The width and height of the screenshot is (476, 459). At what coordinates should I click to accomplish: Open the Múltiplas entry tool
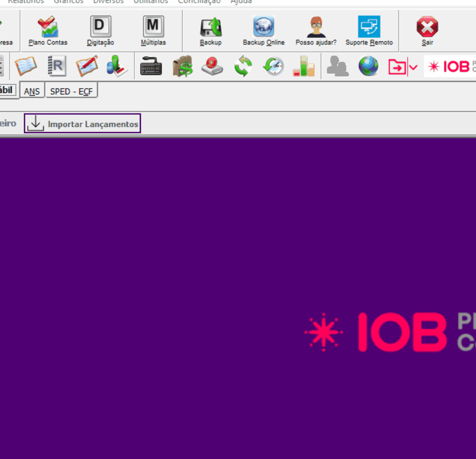pyautogui.click(x=153, y=30)
